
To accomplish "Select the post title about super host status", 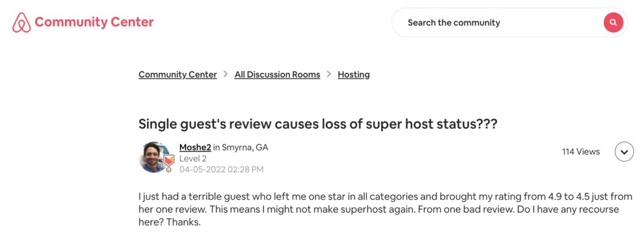I will 318,124.
